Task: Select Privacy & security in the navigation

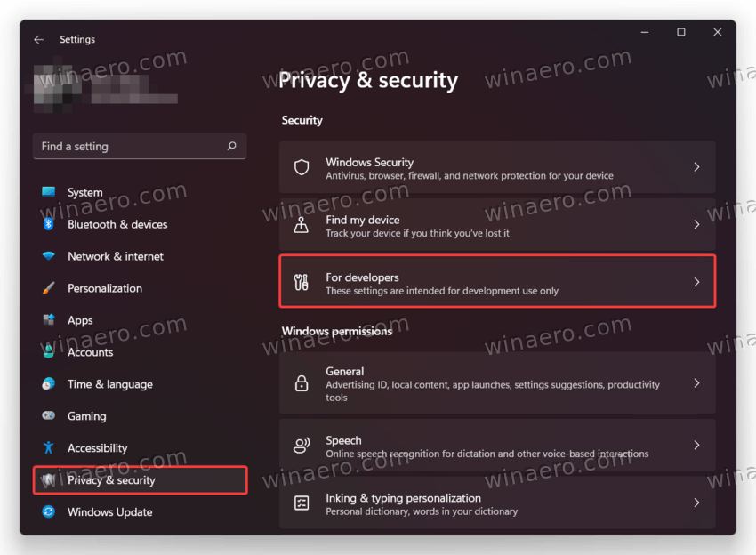Action: click(x=109, y=480)
